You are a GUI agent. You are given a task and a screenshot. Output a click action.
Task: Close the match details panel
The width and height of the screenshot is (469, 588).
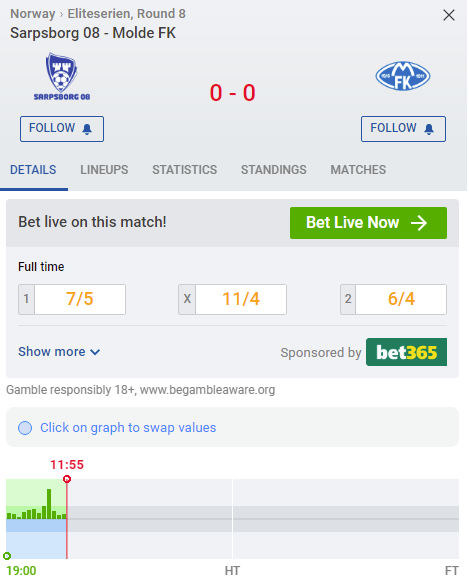pos(449,15)
